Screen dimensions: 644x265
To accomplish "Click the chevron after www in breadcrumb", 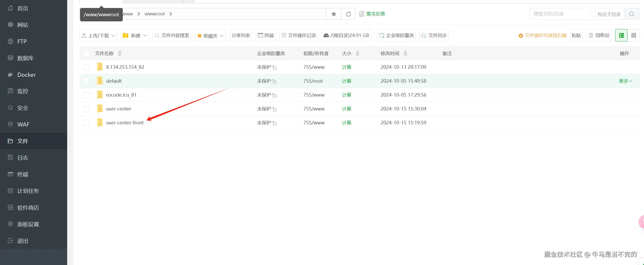I will click(x=139, y=14).
